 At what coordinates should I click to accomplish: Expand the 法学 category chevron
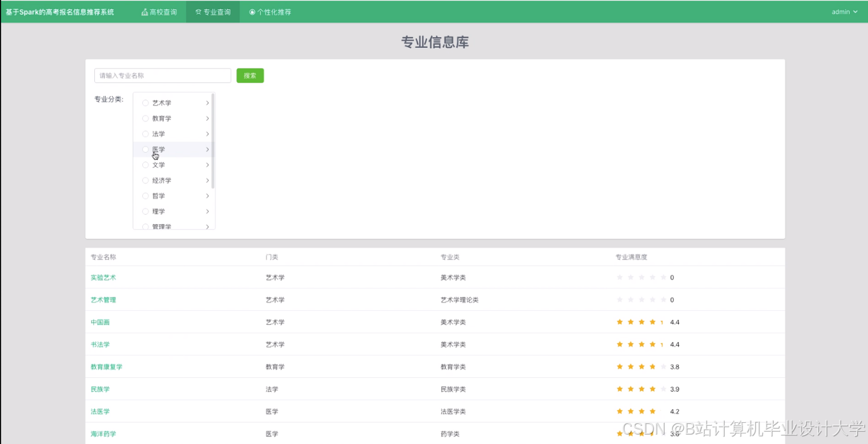click(x=207, y=133)
